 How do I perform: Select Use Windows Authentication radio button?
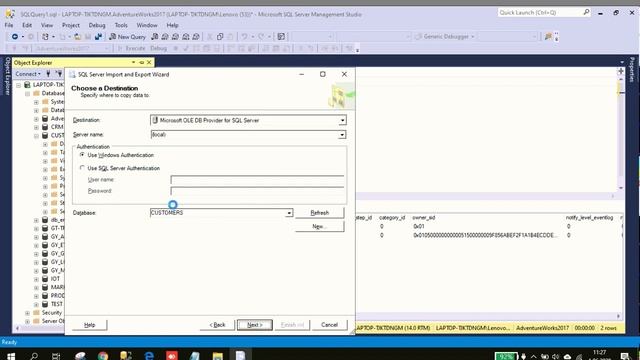pos(82,155)
